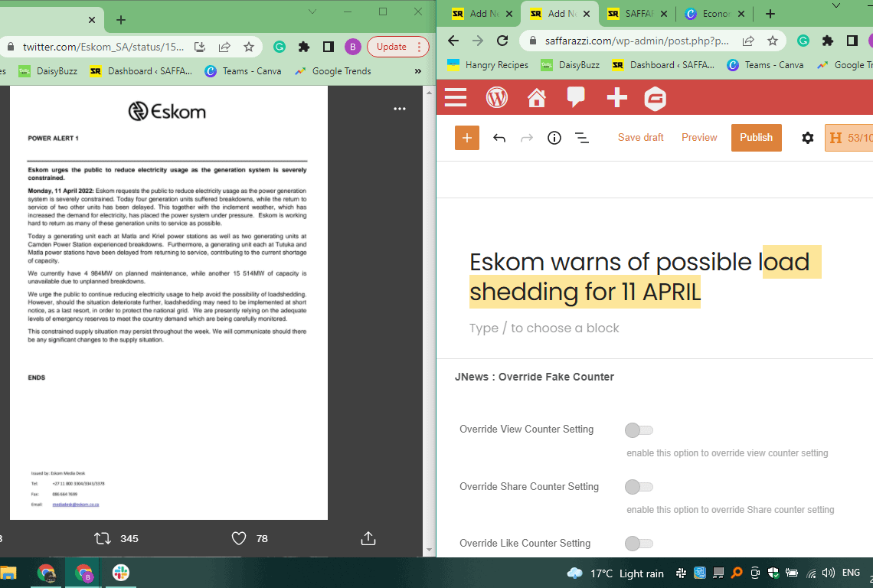873x588 pixels.
Task: Enable Override View Counter Setting toggle
Action: pos(639,430)
